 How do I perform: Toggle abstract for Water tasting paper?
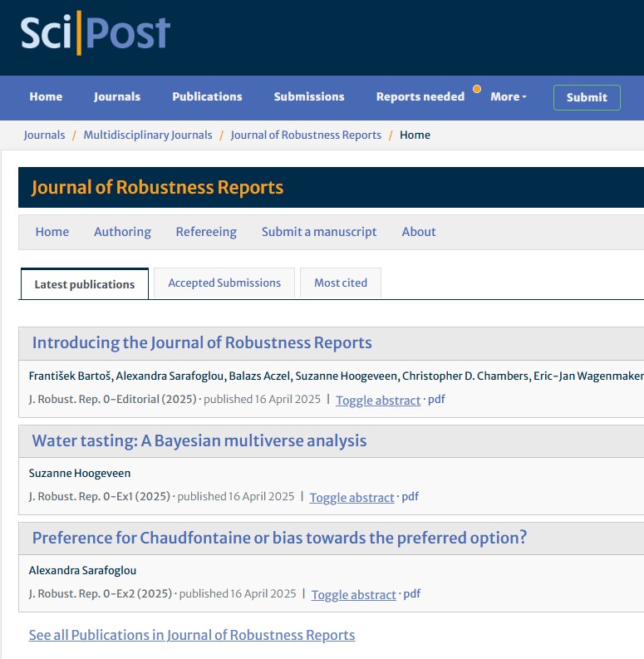[351, 497]
